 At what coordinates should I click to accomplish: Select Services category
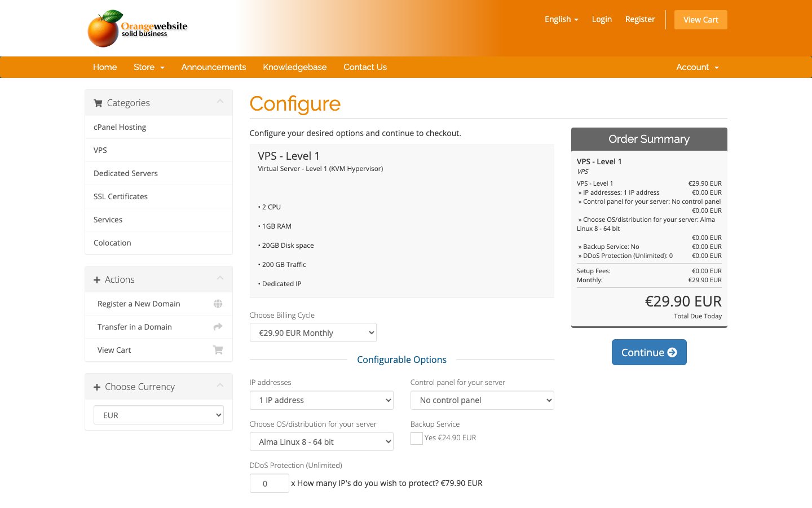tap(158, 220)
